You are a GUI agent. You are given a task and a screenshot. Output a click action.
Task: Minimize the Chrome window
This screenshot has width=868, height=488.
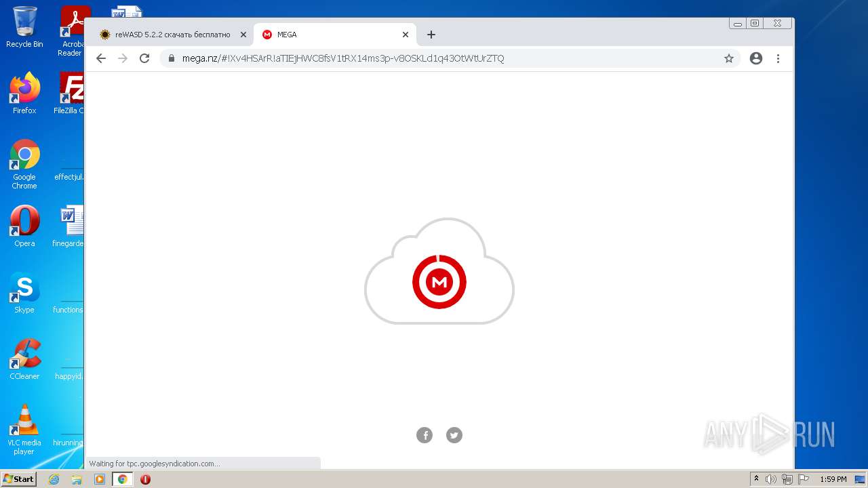click(738, 23)
